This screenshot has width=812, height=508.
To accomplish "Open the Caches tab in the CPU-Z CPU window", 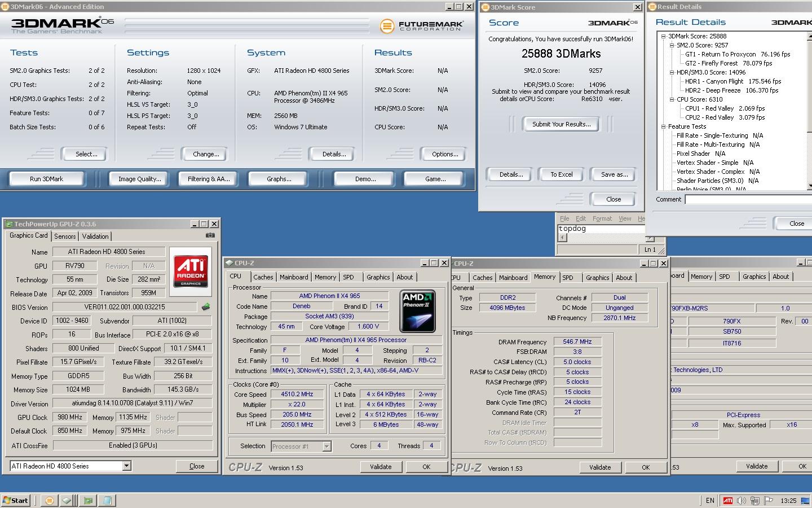I will (263, 277).
